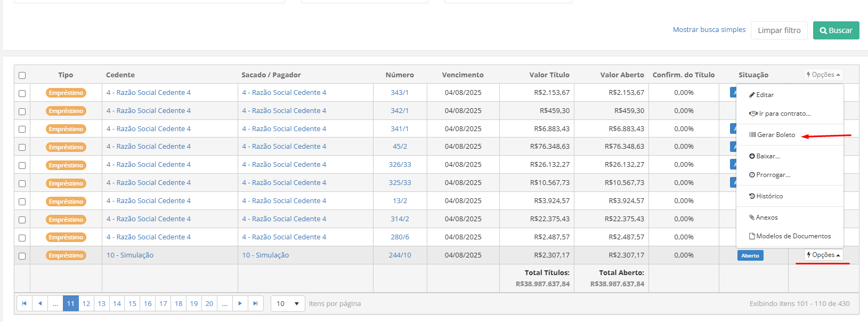Click Mostrar busca simples link
Viewport: 868px width, 322px height.
(x=709, y=30)
